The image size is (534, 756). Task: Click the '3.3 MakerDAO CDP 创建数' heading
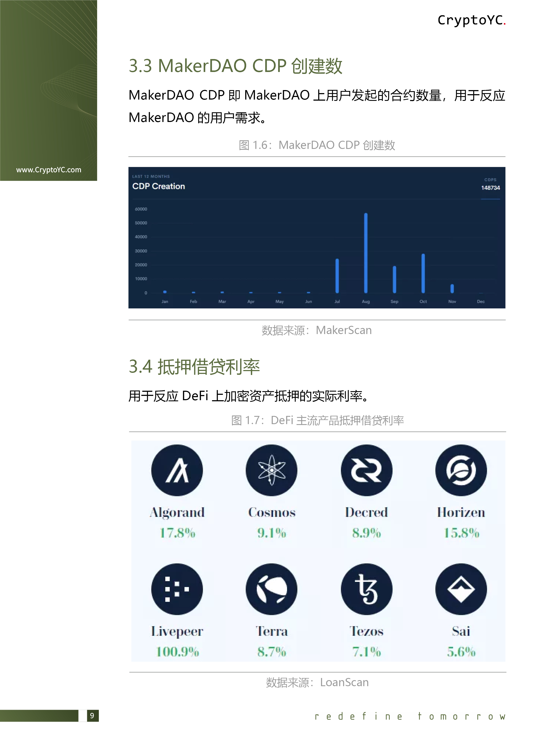point(236,66)
